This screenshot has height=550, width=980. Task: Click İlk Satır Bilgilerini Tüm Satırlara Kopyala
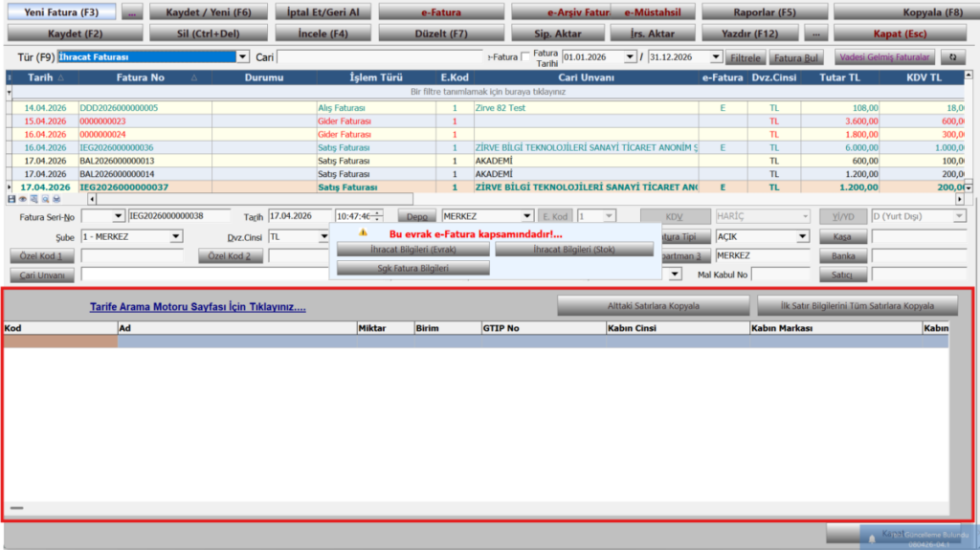point(857,306)
